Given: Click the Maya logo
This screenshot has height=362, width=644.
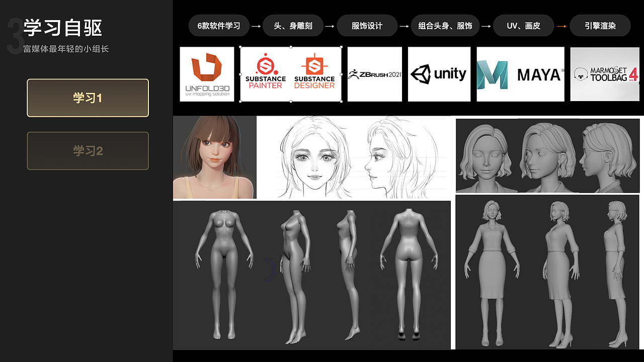Looking at the screenshot, I should coord(520,74).
